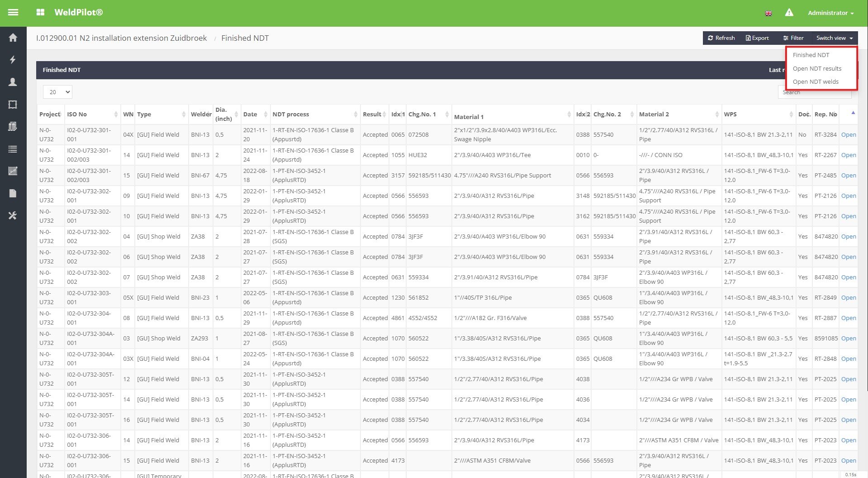
Task: Open report link for RT-3284 row
Action: pyautogui.click(x=848, y=134)
